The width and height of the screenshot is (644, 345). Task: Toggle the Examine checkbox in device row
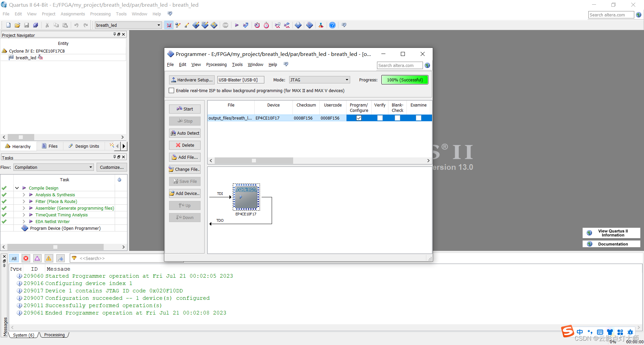pos(419,118)
